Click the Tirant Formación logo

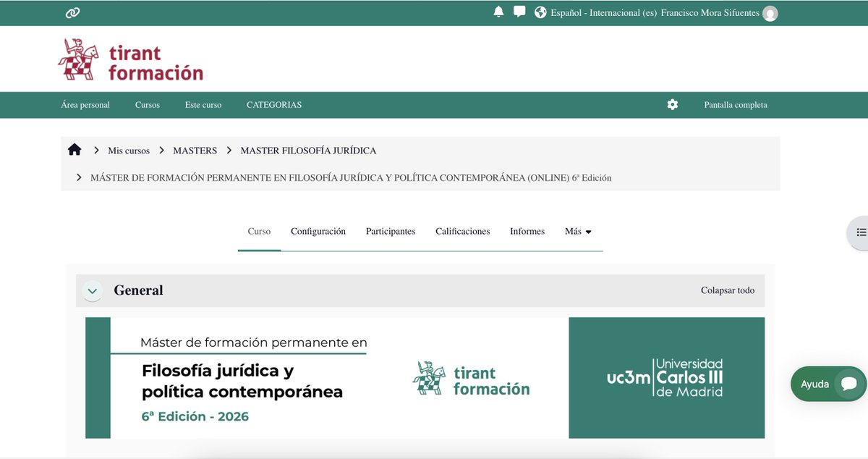(x=131, y=59)
